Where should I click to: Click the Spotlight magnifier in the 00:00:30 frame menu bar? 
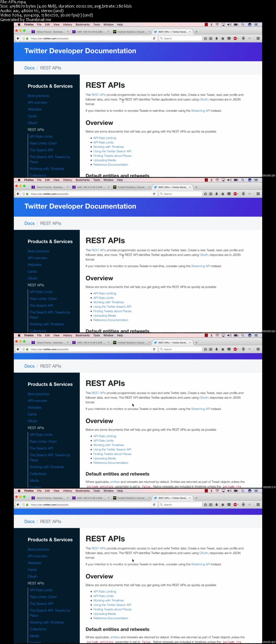[243, 25]
